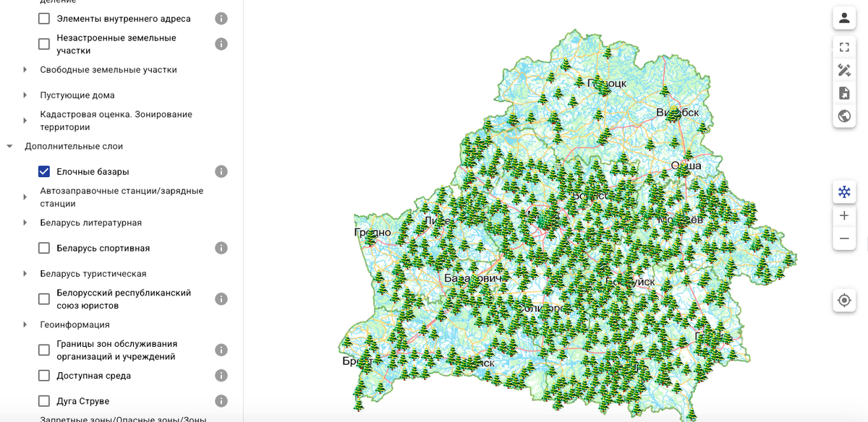Show info for Елочные базары layer
Image resolution: width=868 pixels, height=422 pixels.
coord(221,171)
